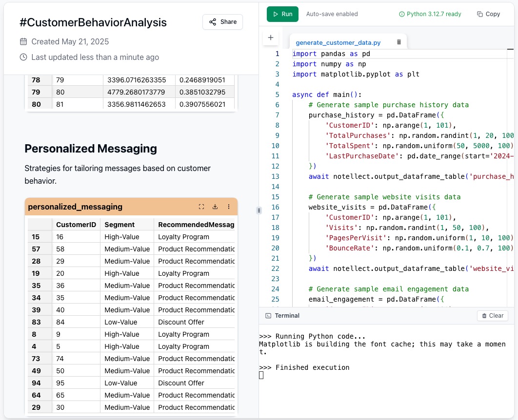Click the Auto-save enabled label

point(332,14)
